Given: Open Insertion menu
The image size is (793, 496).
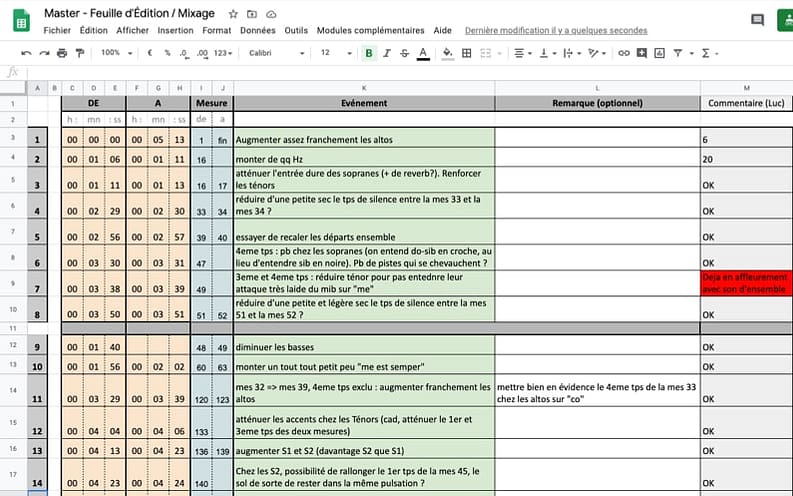Looking at the screenshot, I should [175, 30].
